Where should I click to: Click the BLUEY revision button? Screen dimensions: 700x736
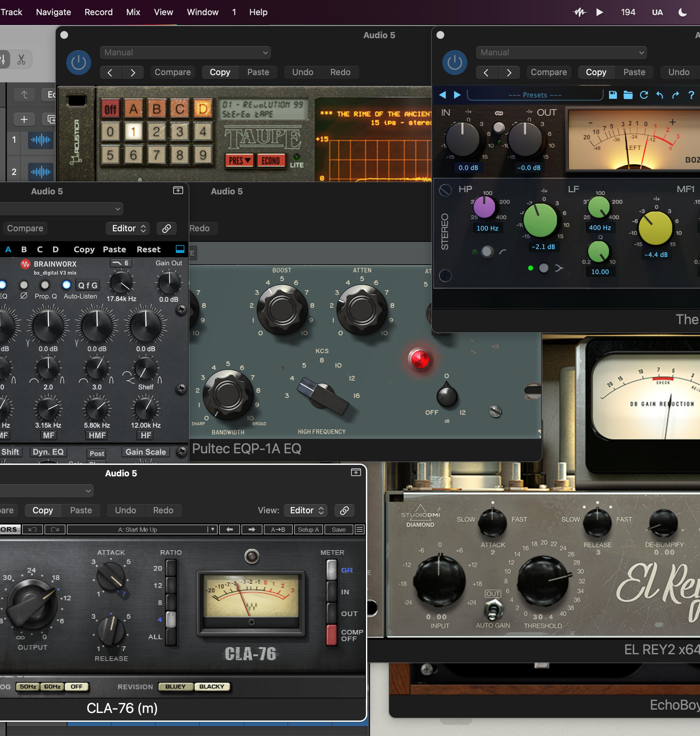coord(175,686)
